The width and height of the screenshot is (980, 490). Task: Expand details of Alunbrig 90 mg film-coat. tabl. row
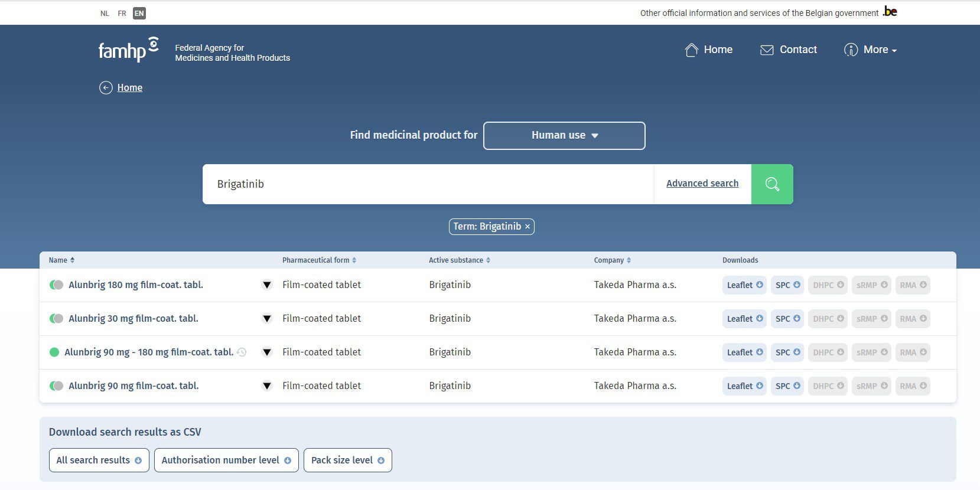pos(267,386)
